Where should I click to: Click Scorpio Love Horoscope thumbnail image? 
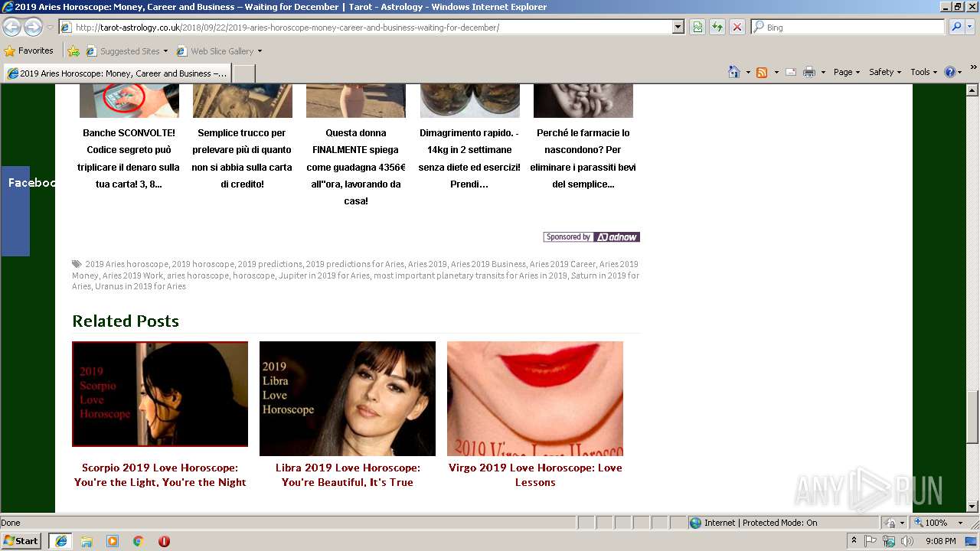160,394
